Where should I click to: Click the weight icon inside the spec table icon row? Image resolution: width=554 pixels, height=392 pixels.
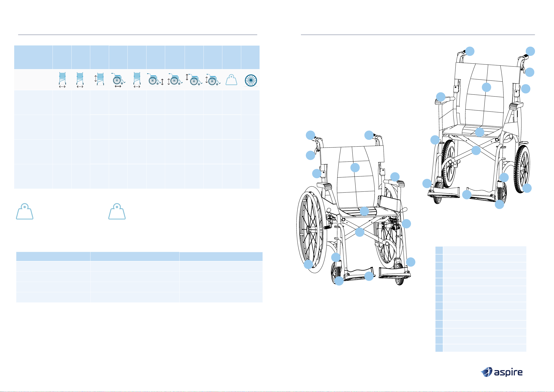pos(231,80)
